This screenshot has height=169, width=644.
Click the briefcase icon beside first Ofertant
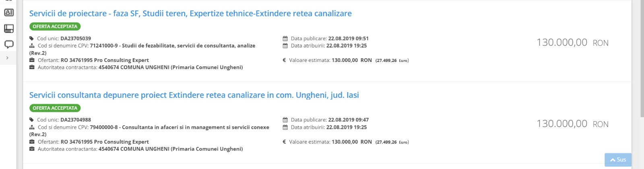[x=32, y=60]
